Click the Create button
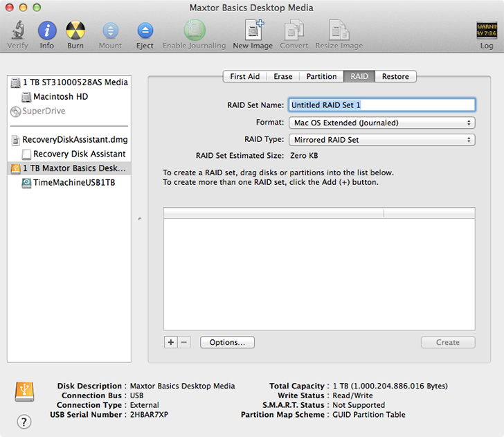Screen dimensions: 504x437 point(448,342)
